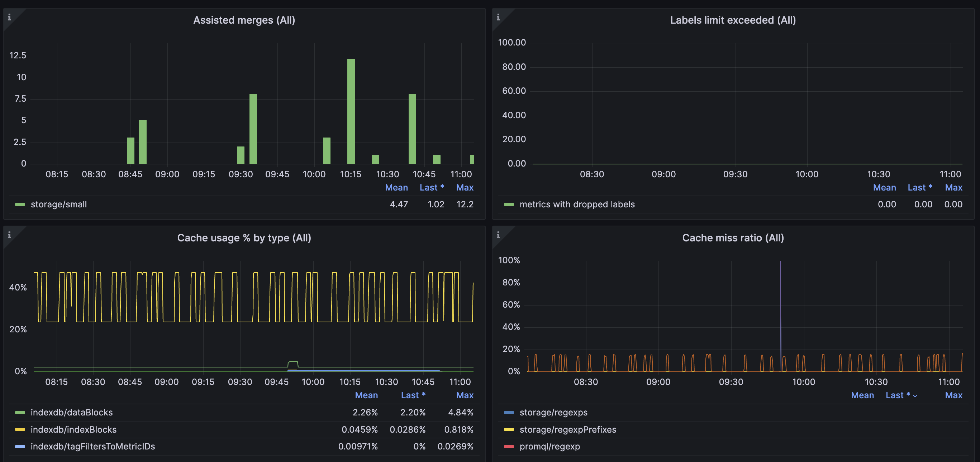Click the storage/small legend color swatch
980x462 pixels.
coord(20,204)
